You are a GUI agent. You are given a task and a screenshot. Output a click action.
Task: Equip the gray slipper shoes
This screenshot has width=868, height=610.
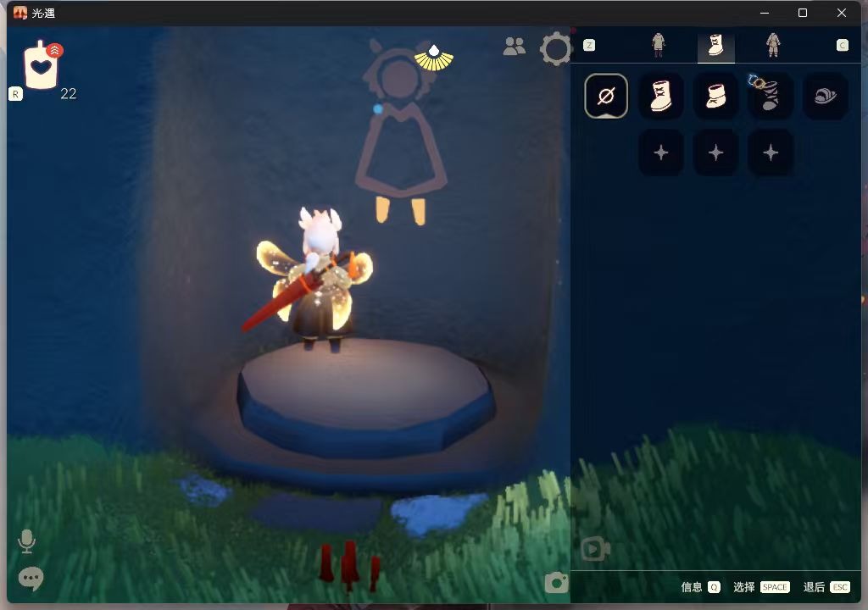tap(825, 96)
